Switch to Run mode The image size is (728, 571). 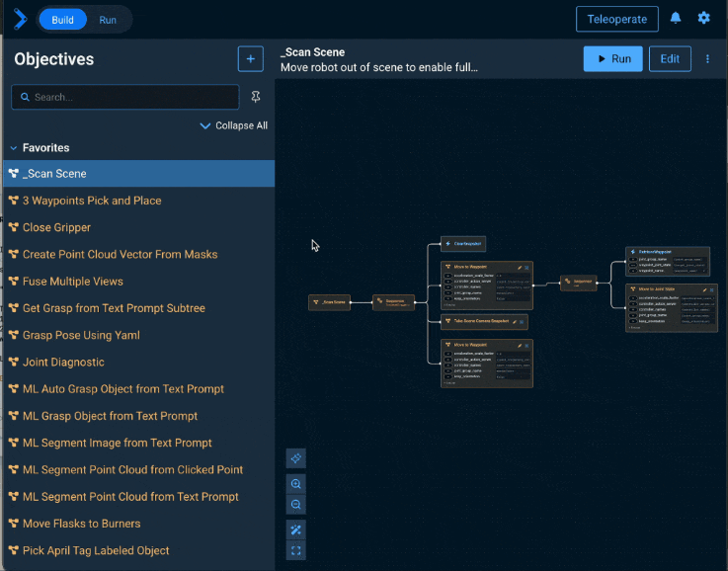tap(108, 20)
